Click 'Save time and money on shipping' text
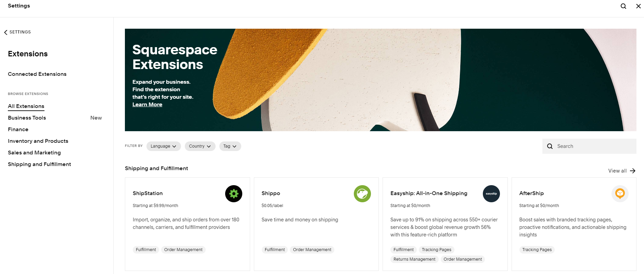Screen dimensions: 644x274 coord(300,220)
